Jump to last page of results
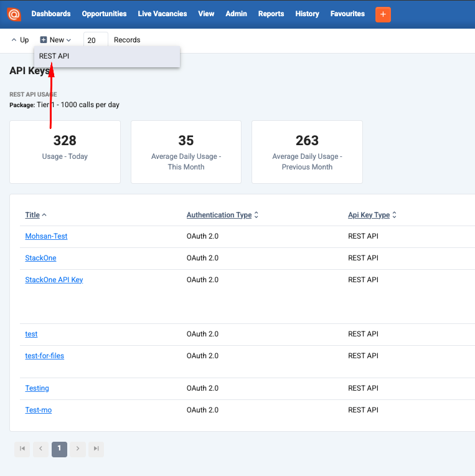The image size is (475, 476). point(96,449)
